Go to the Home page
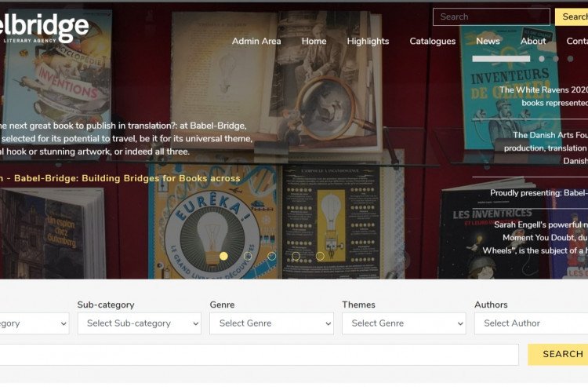Image resolution: width=588 pixels, height=387 pixels. 314,42
